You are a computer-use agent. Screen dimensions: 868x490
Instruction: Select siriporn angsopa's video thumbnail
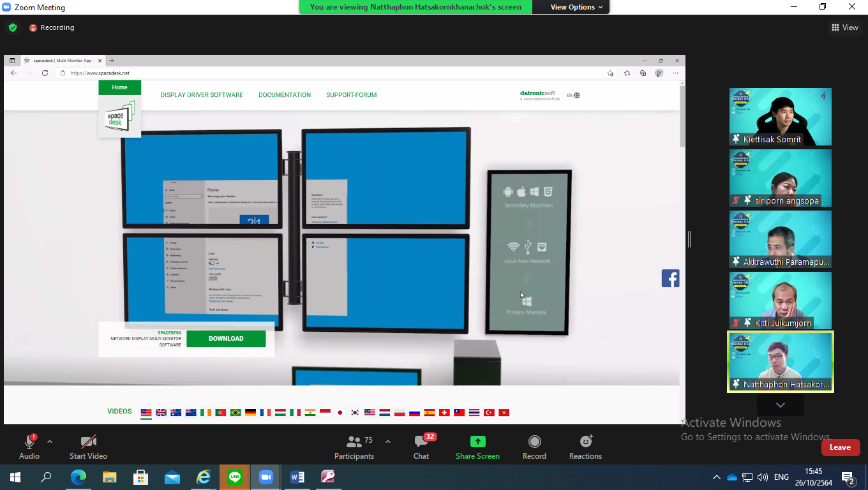(781, 178)
